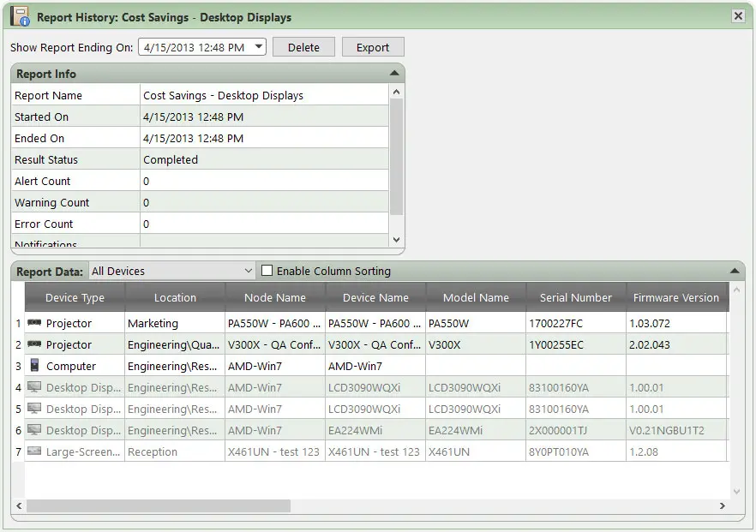Close the Report History window

point(737,16)
